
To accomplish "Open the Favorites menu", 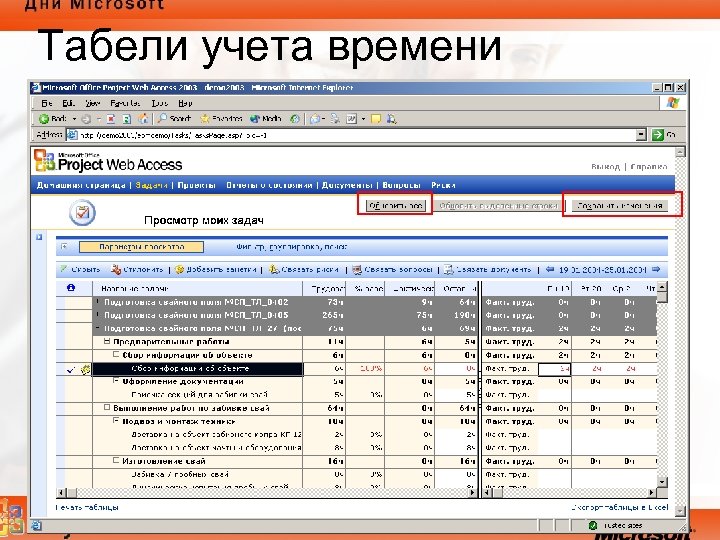I will [x=125, y=103].
